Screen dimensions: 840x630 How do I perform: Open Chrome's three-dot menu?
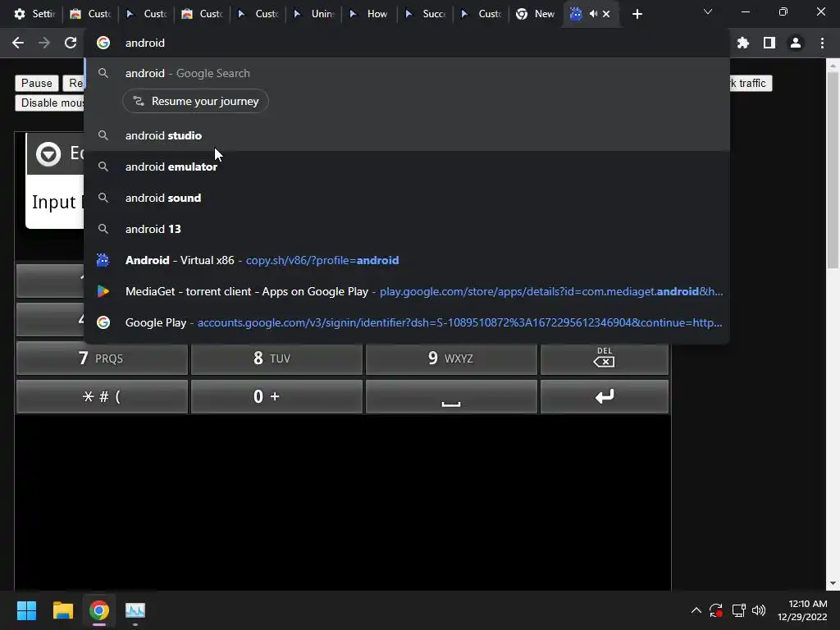pos(822,43)
